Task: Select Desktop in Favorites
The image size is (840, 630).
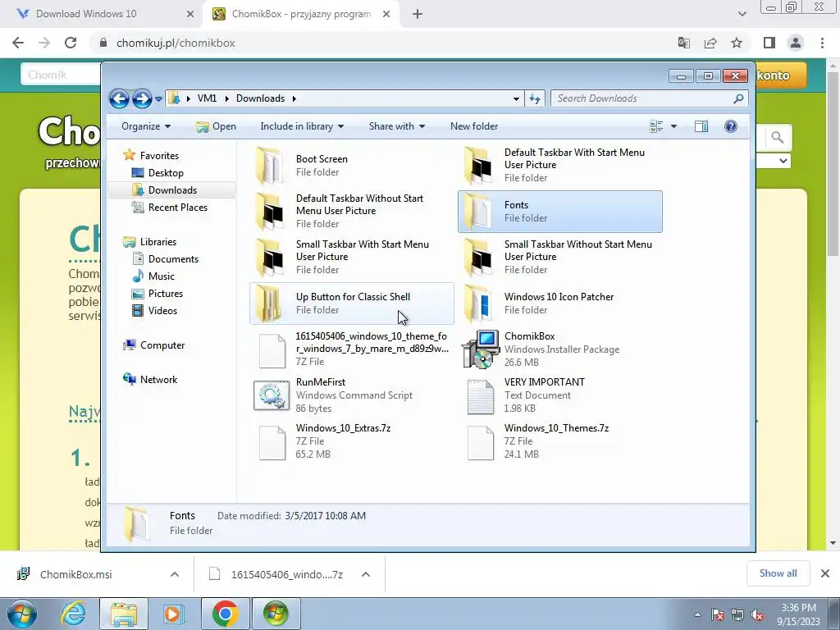Action: pos(166,173)
